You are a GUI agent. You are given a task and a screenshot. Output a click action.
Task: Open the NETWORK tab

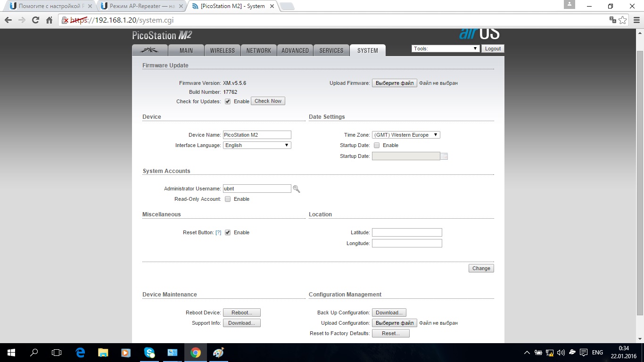coord(259,50)
